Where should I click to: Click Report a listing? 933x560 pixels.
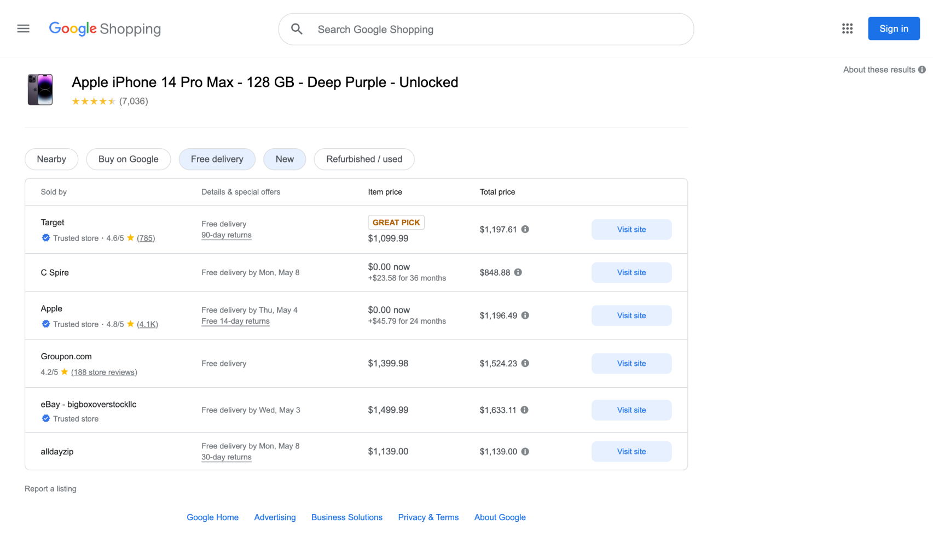coord(50,489)
